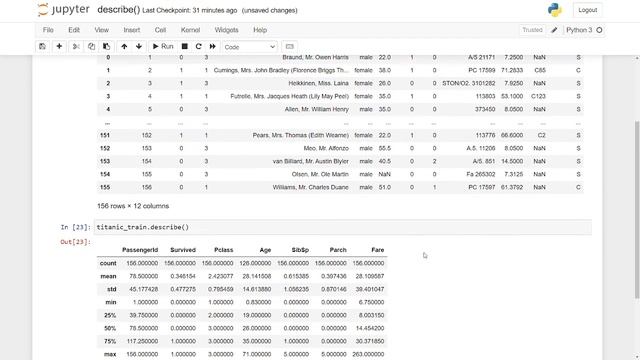Image resolution: width=640 pixels, height=360 pixels.
Task: Move selected cell down arrow
Action: click(139, 47)
